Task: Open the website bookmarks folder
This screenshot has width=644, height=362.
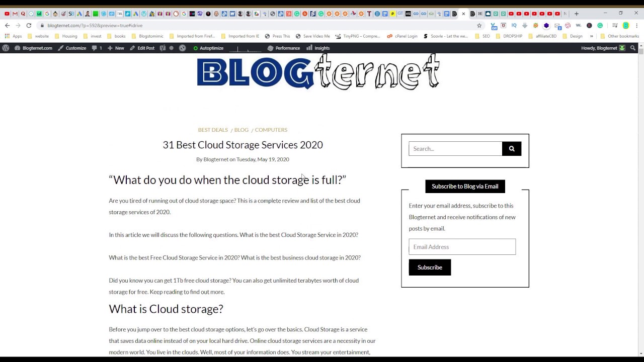Action: [38, 36]
